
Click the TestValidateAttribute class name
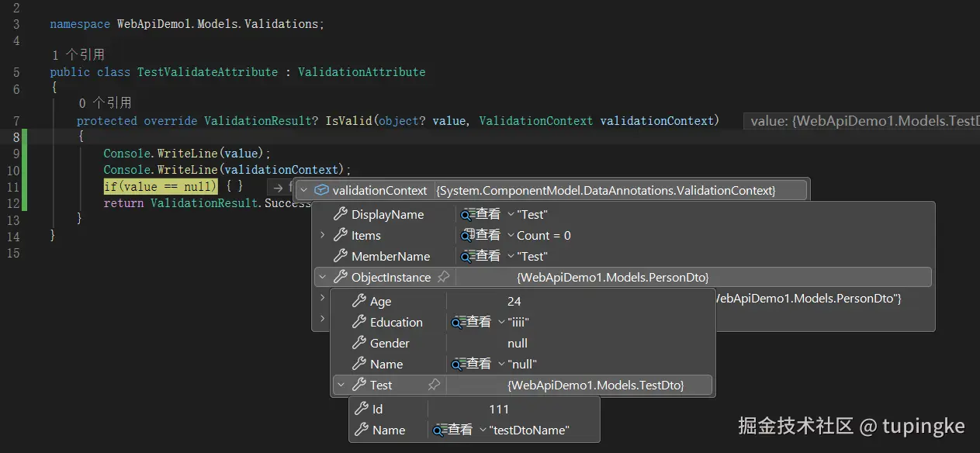(207, 72)
